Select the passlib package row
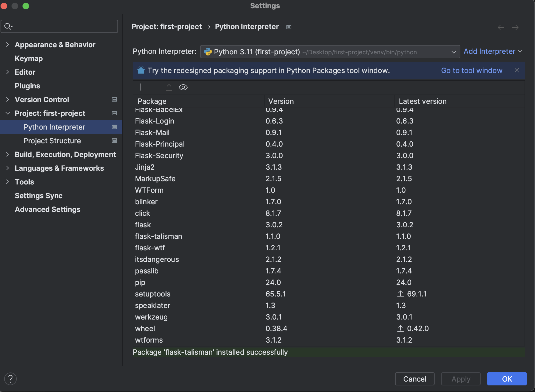535x392 pixels. click(x=329, y=271)
